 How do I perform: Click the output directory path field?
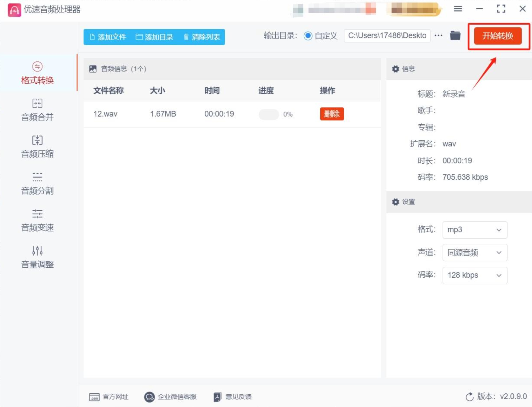point(387,36)
